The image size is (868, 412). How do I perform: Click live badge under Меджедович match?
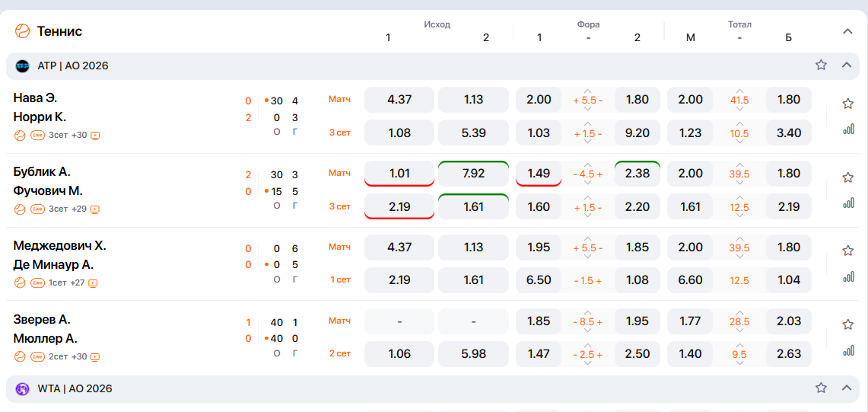click(37, 283)
